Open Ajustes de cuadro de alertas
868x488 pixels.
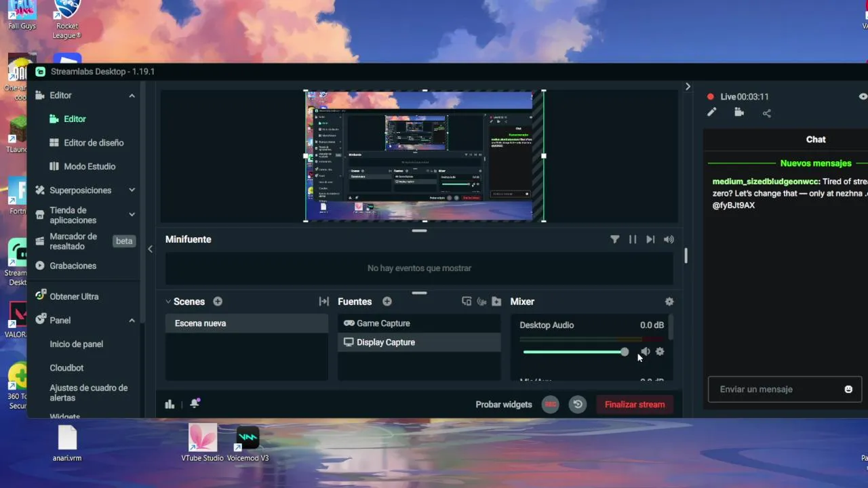tap(89, 393)
